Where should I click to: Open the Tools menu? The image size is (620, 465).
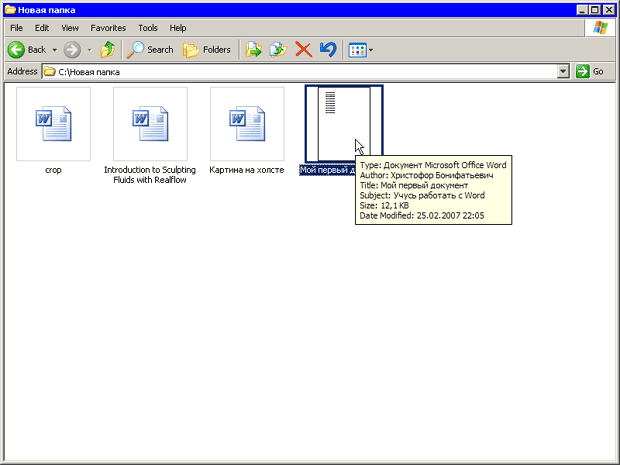pyautogui.click(x=148, y=28)
